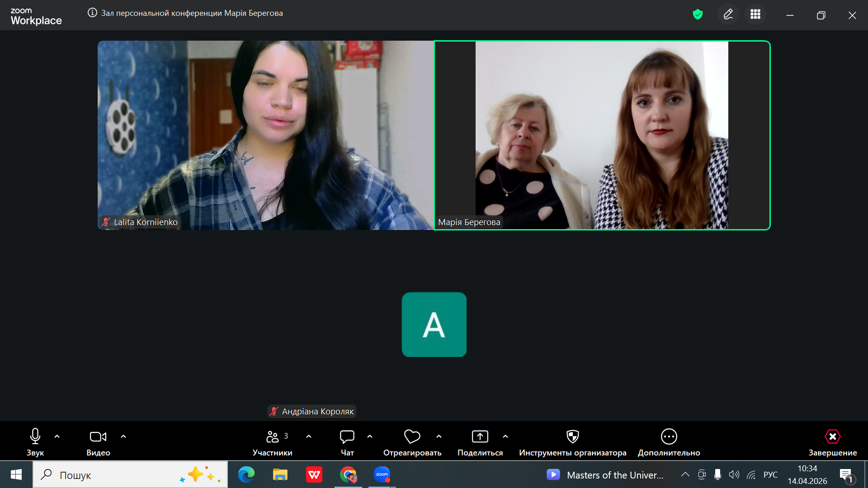Toggle microphone mute with Звук
Image resolution: width=868 pixels, height=488 pixels.
click(x=35, y=436)
